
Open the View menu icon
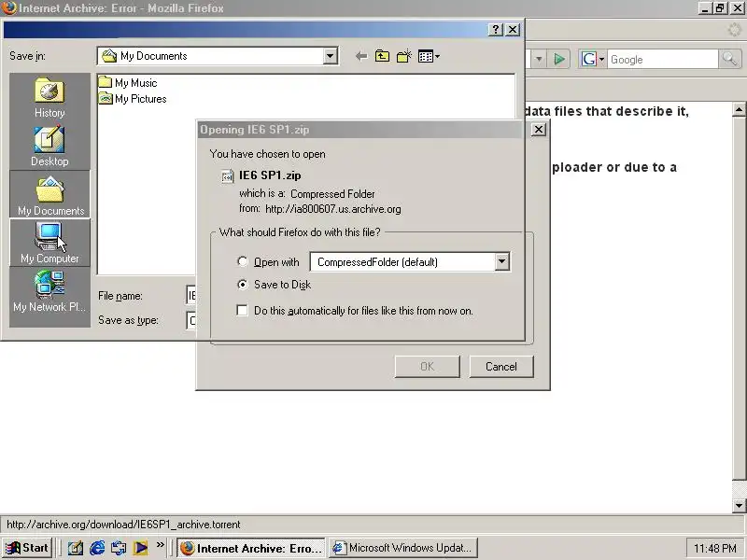click(429, 57)
